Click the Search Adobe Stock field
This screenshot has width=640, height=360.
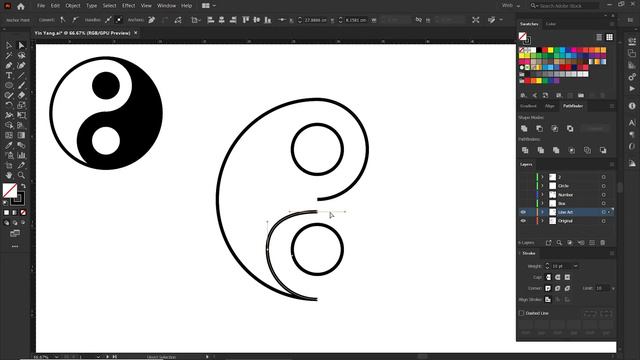coord(564,6)
